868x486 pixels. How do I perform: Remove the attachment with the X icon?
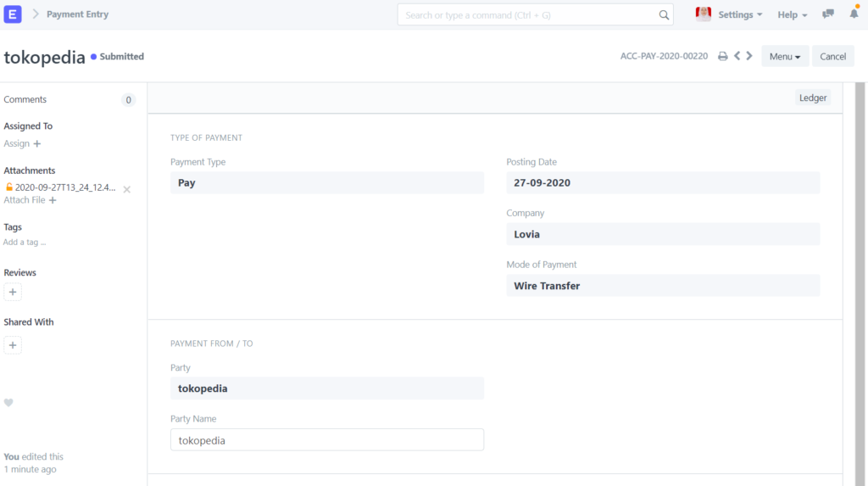click(x=127, y=189)
